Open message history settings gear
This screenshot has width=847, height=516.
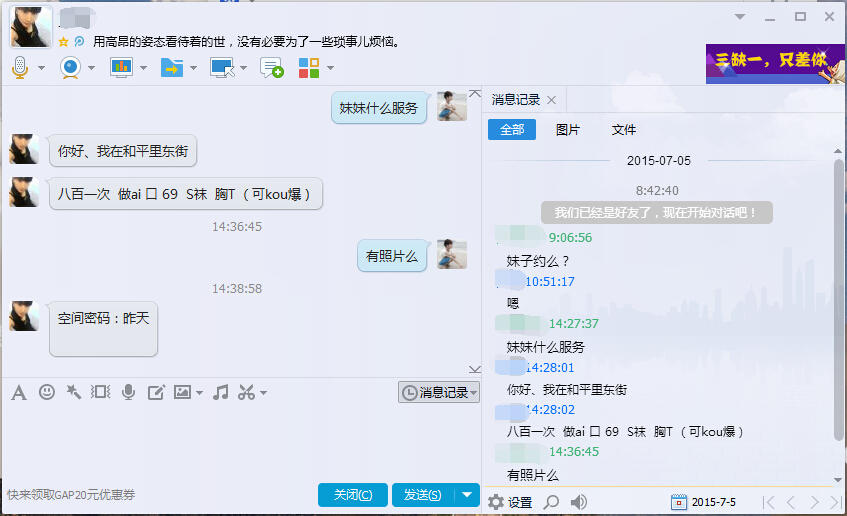click(496, 502)
